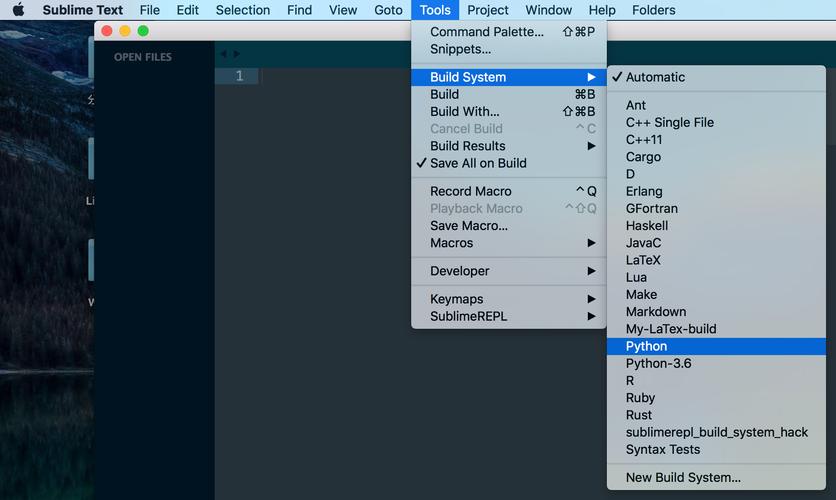836x500 pixels.
Task: Select Ant build system
Action: [716, 105]
